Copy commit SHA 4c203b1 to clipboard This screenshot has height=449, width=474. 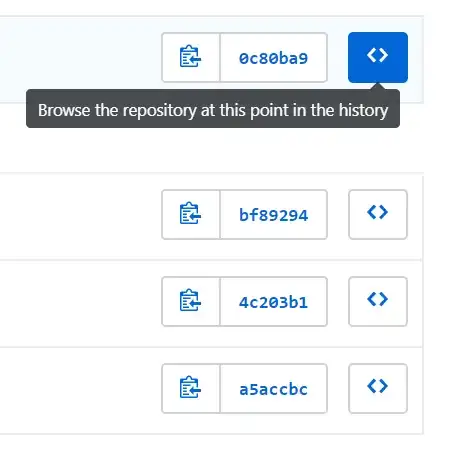pyautogui.click(x=191, y=301)
